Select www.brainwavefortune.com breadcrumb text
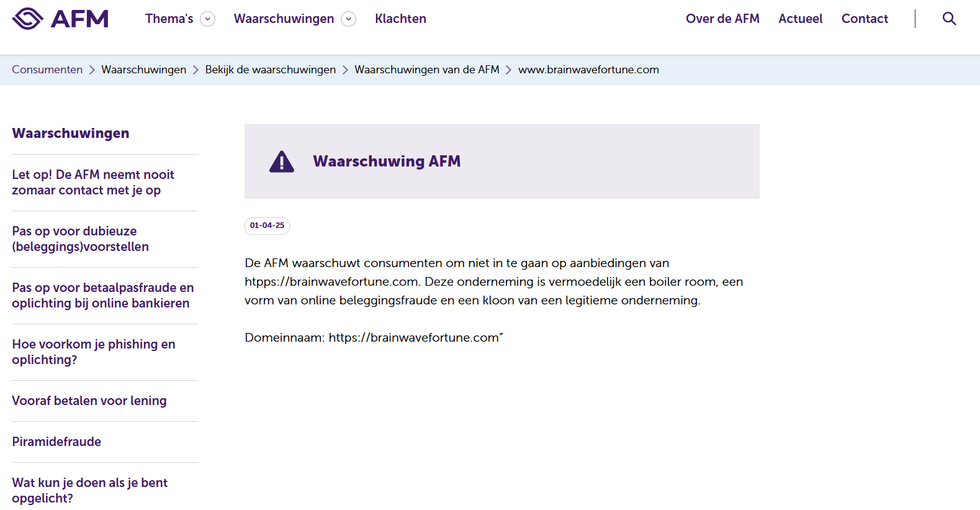This screenshot has height=510, width=980. tap(588, 70)
